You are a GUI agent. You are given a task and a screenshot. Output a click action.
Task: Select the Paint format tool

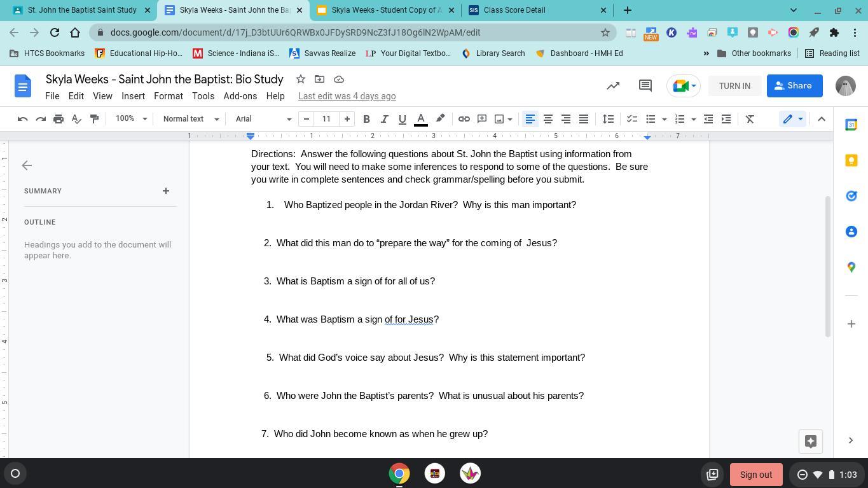(x=94, y=119)
